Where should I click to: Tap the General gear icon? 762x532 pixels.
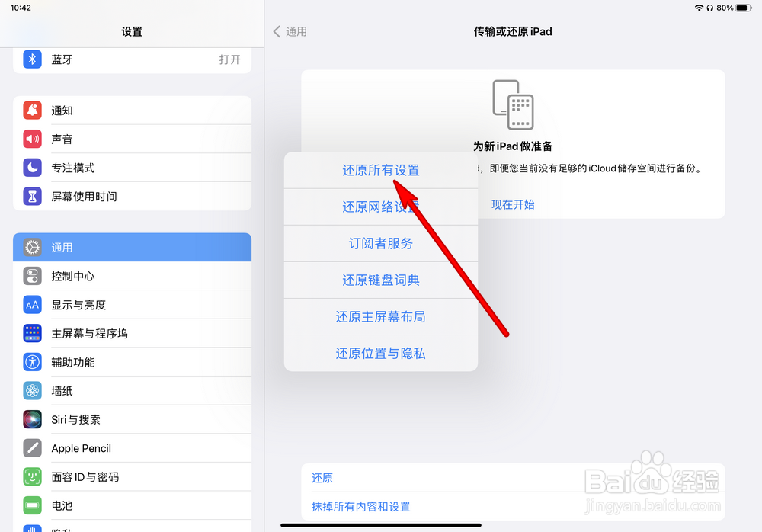pos(32,248)
